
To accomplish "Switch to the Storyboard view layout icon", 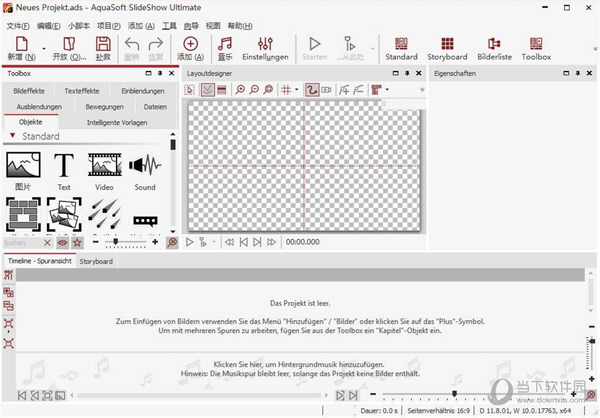I will click(x=447, y=44).
